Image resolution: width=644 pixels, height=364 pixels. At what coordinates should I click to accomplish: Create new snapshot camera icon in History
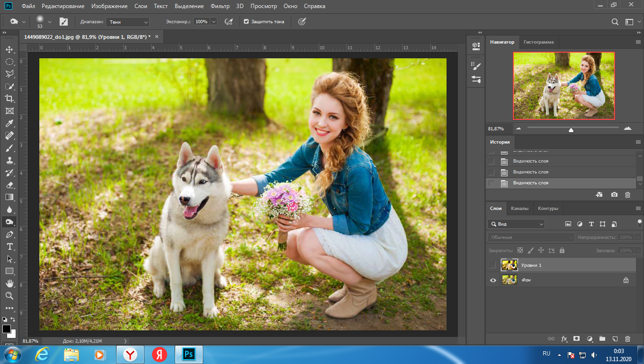614,195
